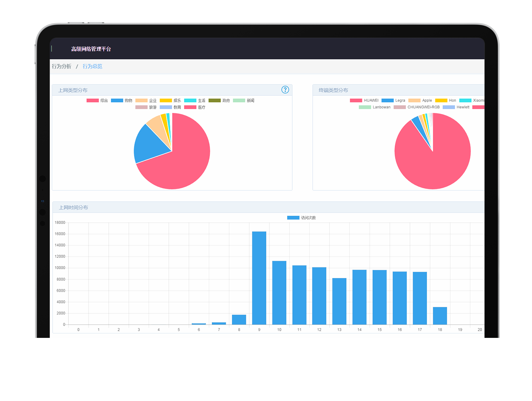Toggle the 新闻 legend item

243,101
